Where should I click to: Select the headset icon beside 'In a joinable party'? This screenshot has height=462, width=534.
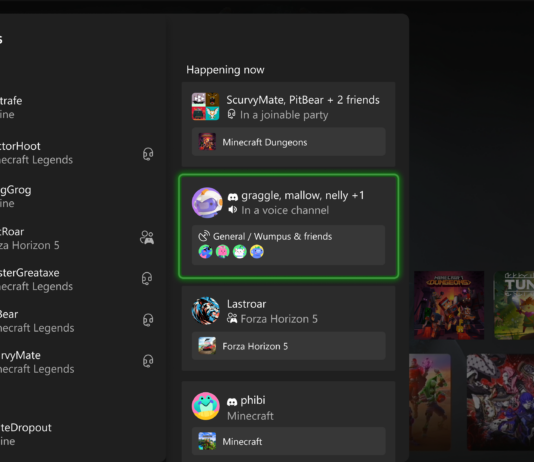coord(231,114)
